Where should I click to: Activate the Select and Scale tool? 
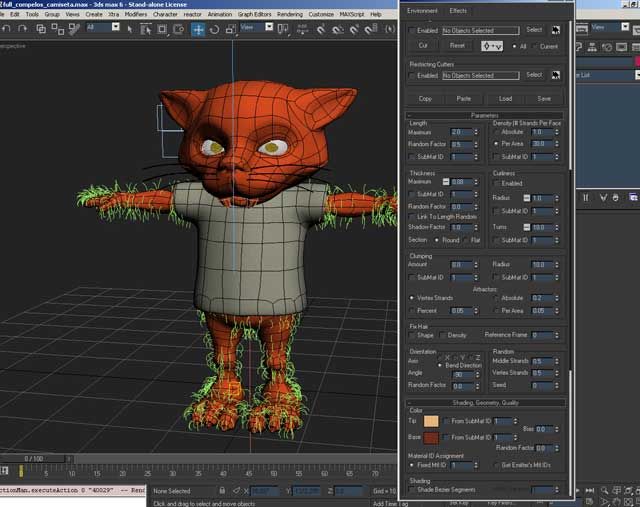point(231,29)
